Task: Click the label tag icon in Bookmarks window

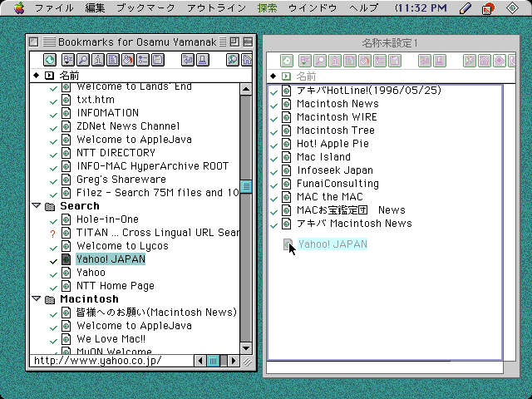Action: click(127, 60)
